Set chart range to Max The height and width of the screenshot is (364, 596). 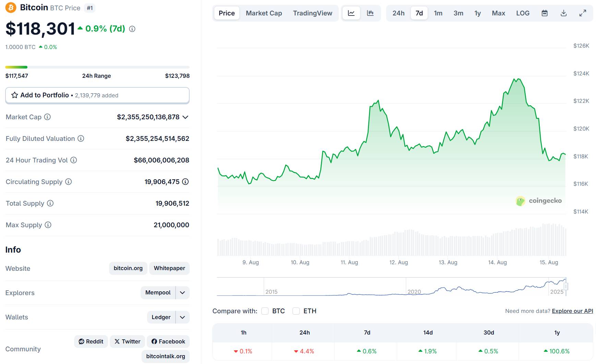498,13
